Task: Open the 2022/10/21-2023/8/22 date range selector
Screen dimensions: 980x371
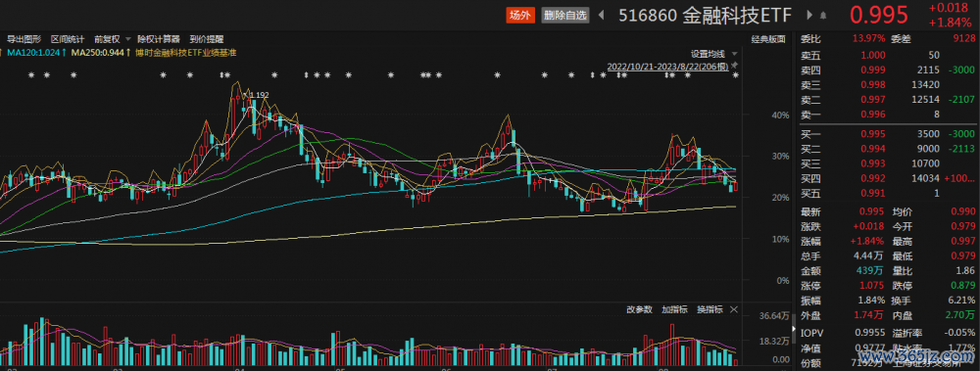Action: point(667,66)
